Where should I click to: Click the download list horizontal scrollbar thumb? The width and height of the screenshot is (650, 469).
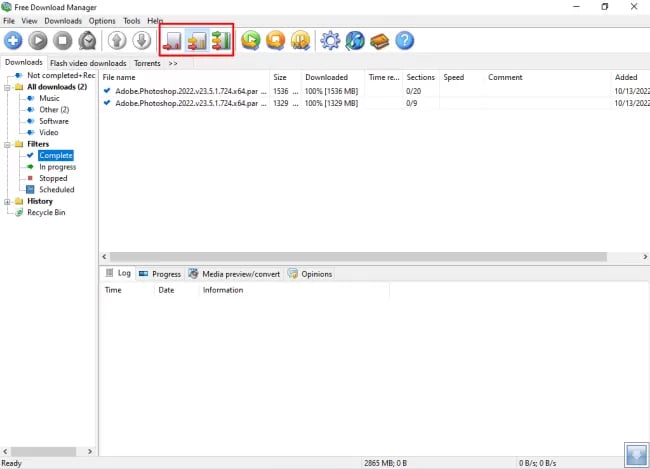click(x=358, y=257)
